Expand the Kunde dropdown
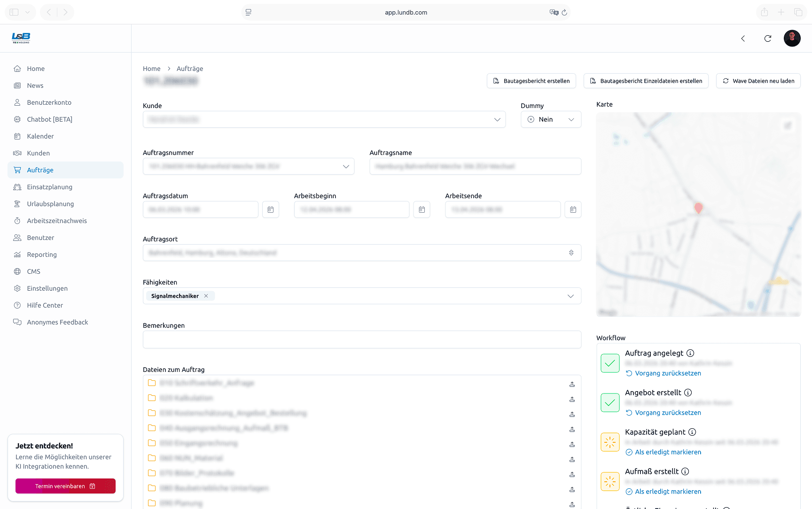The image size is (812, 509). [497, 119]
